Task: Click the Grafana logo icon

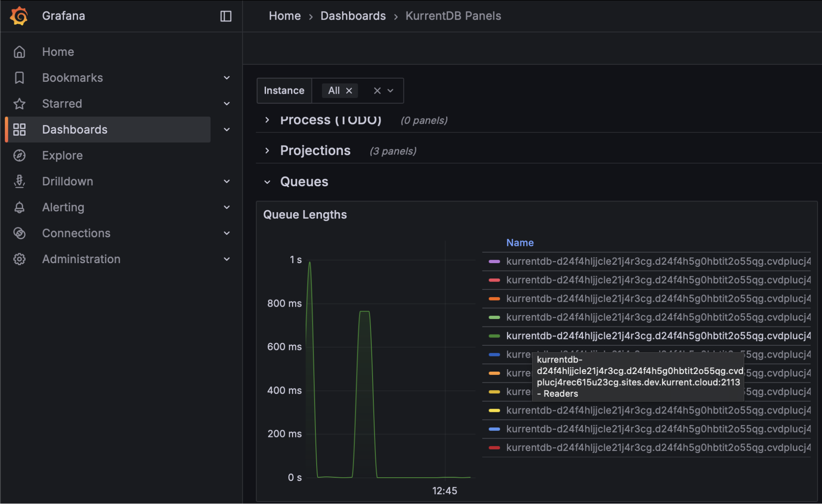Action: coord(18,16)
